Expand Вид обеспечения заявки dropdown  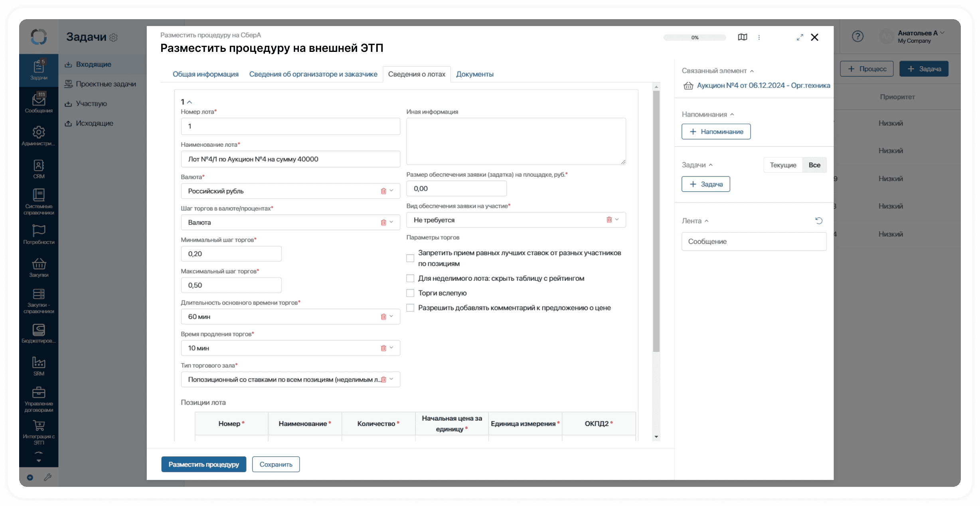coord(617,220)
